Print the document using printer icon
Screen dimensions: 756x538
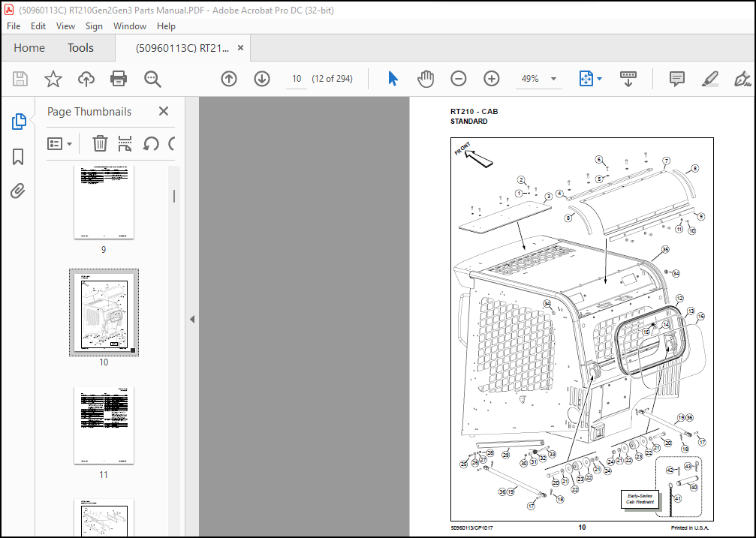click(x=119, y=79)
